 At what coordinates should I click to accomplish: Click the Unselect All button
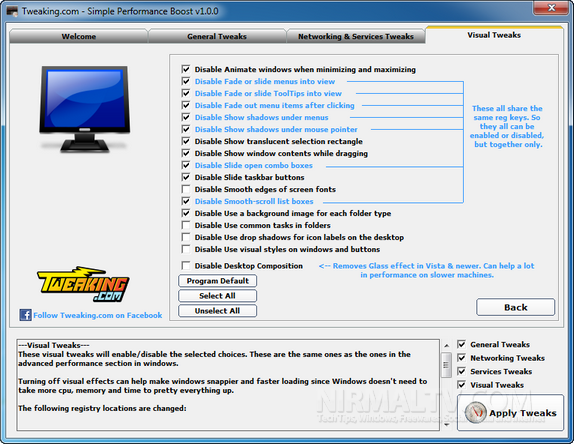tap(217, 311)
